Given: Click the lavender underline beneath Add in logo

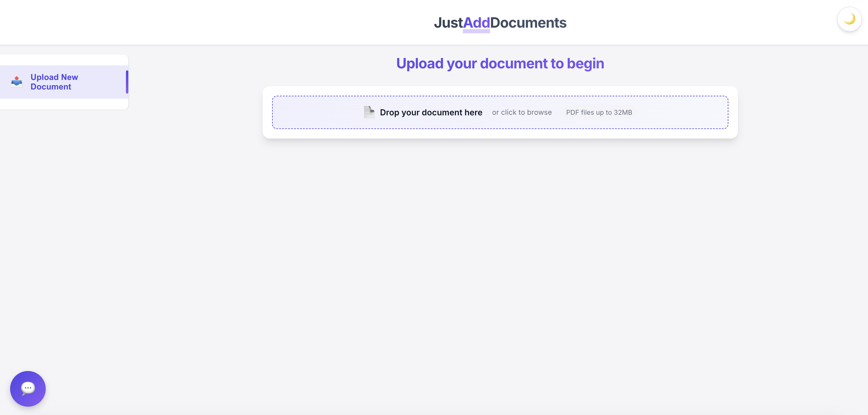Looking at the screenshot, I should 476,31.
